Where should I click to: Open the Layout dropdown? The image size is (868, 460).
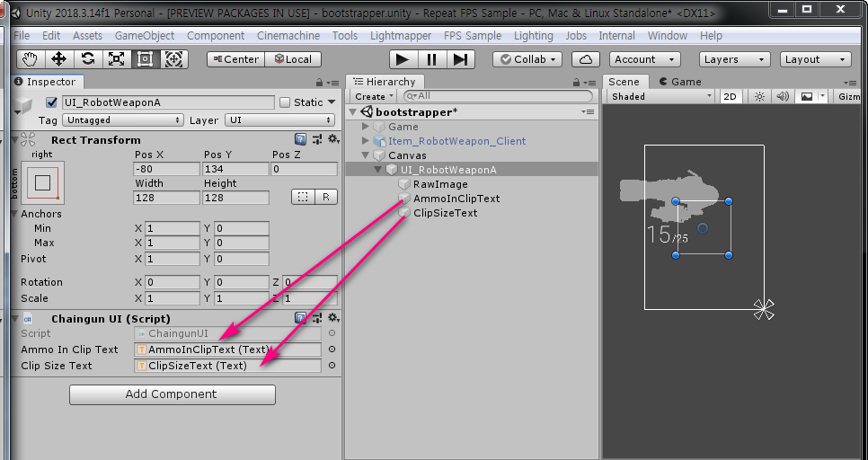[815, 59]
